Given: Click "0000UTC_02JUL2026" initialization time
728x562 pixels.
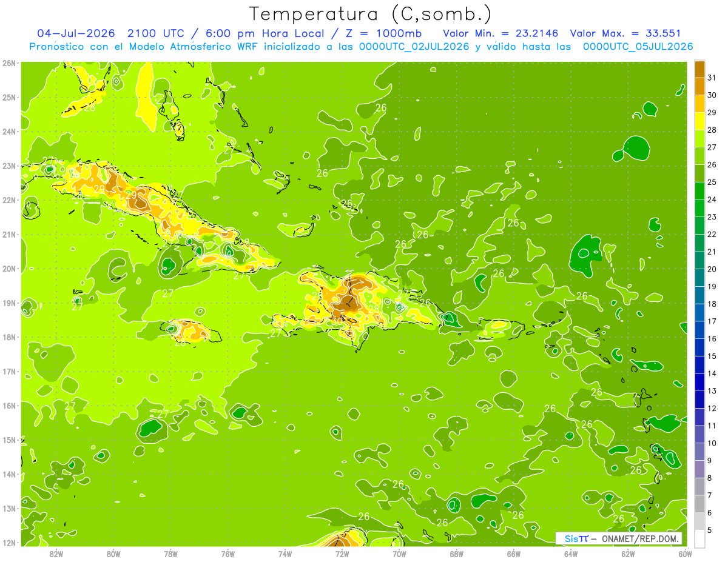Looking at the screenshot, I should [x=414, y=47].
